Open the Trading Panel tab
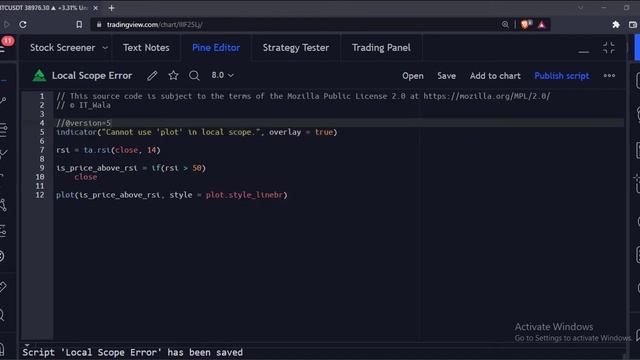 pyautogui.click(x=381, y=48)
